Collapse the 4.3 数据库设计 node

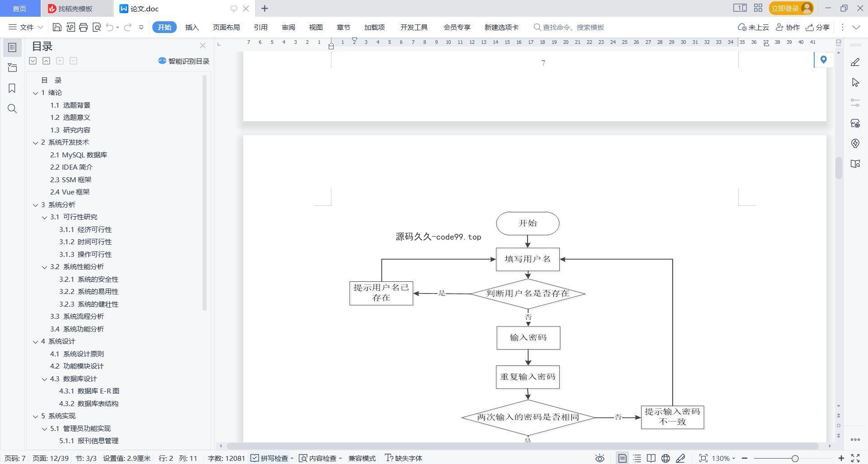click(x=45, y=379)
